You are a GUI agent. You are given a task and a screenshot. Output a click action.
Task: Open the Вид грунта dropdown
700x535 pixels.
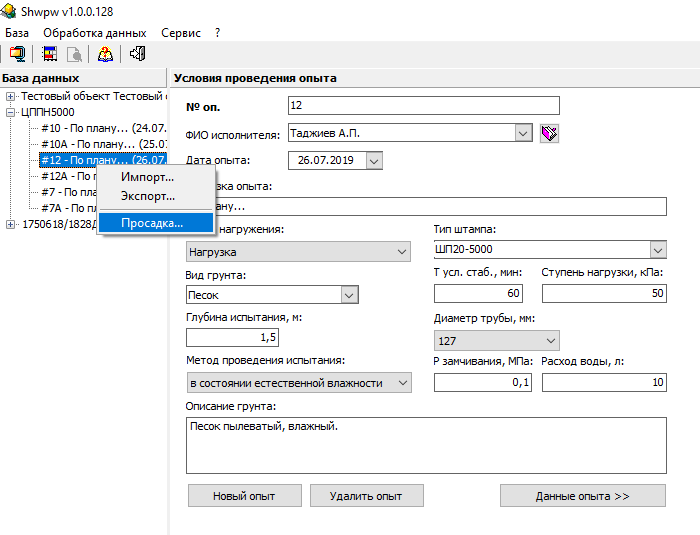click(x=349, y=295)
